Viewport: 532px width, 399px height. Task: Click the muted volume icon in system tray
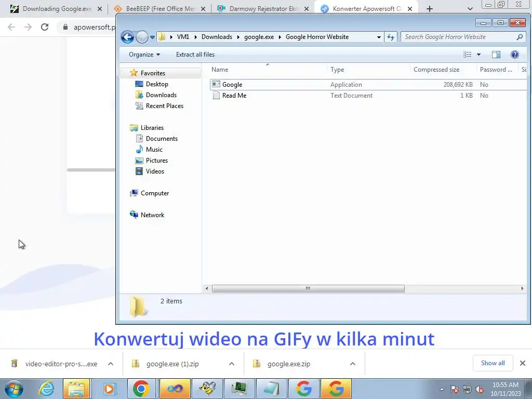coord(480,390)
